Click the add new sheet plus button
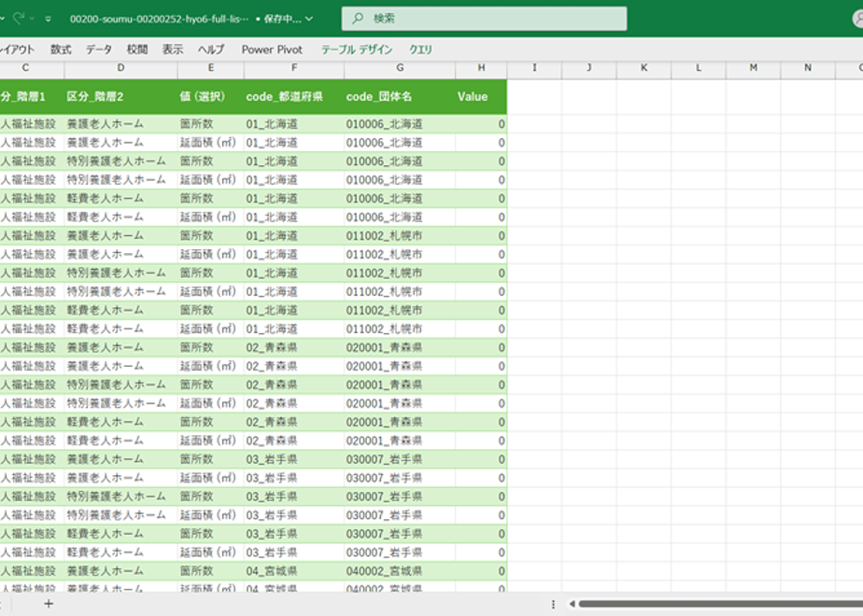Image resolution: width=863 pixels, height=616 pixels. pos(49,604)
